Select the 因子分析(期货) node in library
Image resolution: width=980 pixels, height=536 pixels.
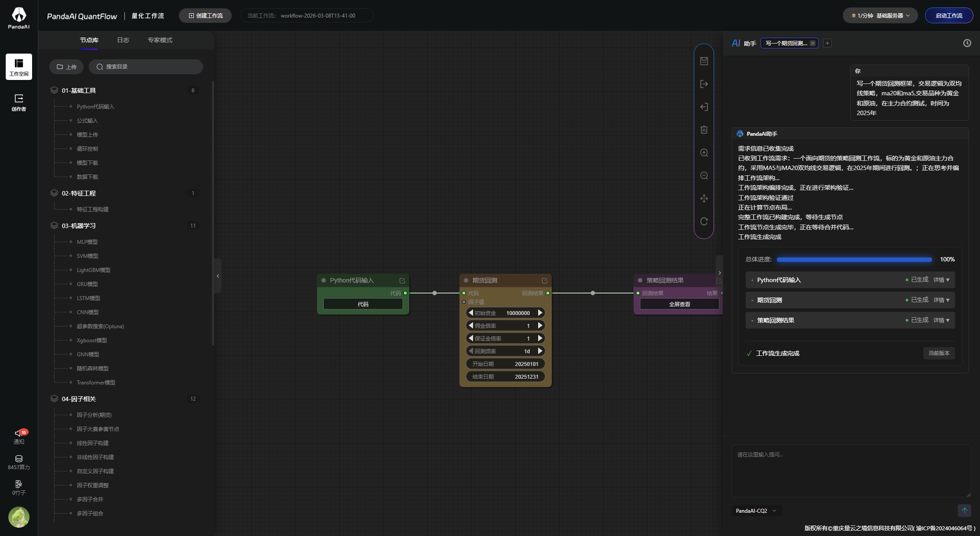94,415
